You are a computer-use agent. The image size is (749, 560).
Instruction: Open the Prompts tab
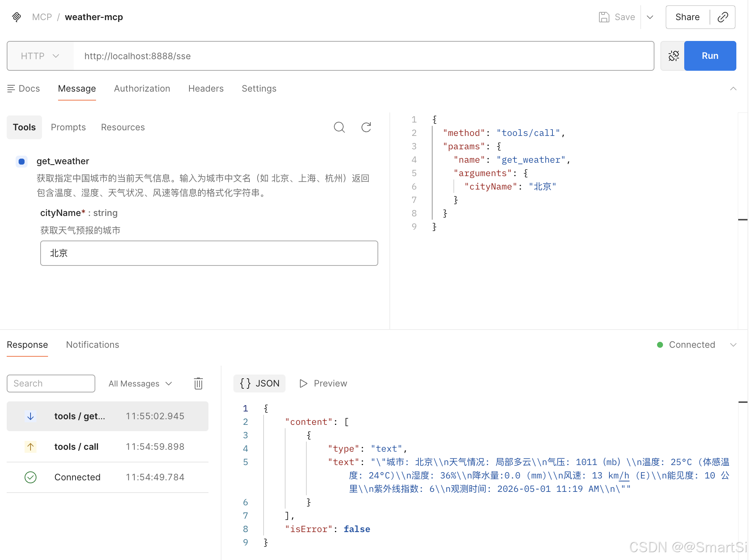coord(68,127)
